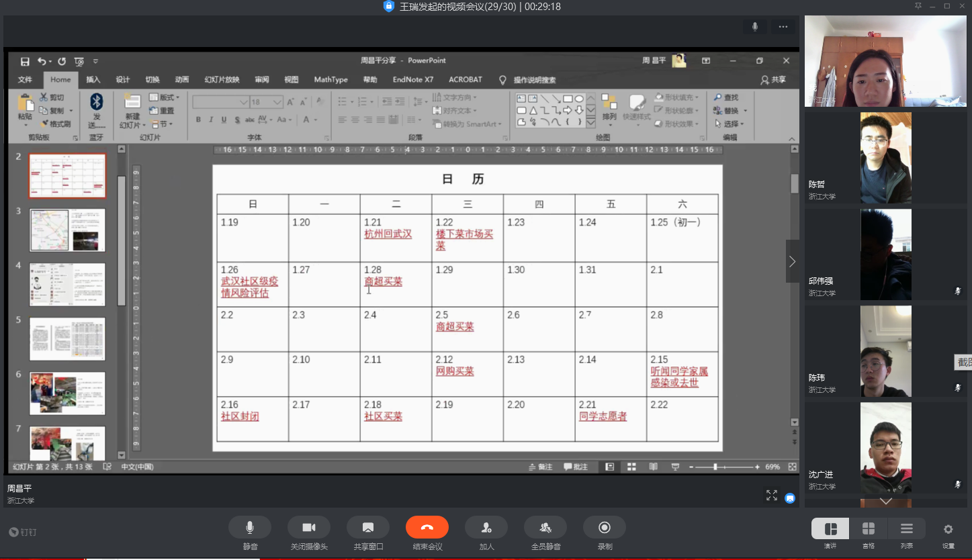
Task: Click the DingTalk logo button
Action: (22, 532)
